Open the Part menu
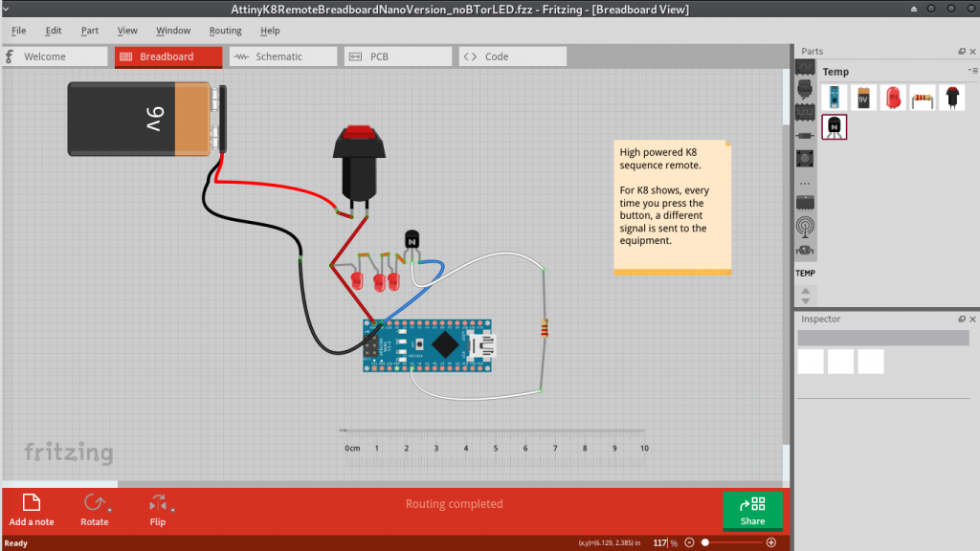Image resolution: width=980 pixels, height=551 pixels. click(89, 31)
